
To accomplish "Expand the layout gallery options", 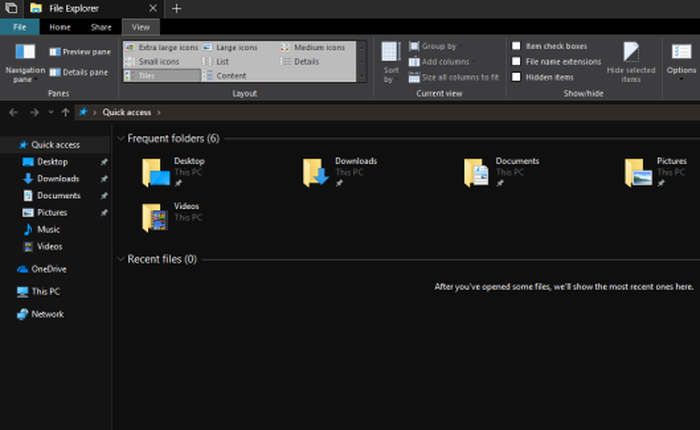I will 362,76.
